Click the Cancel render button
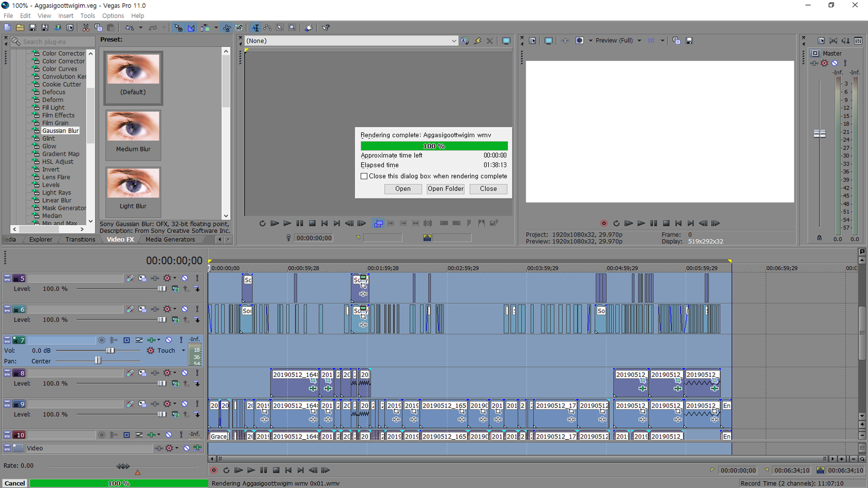Viewport: 868px width, 488px height. click(14, 483)
